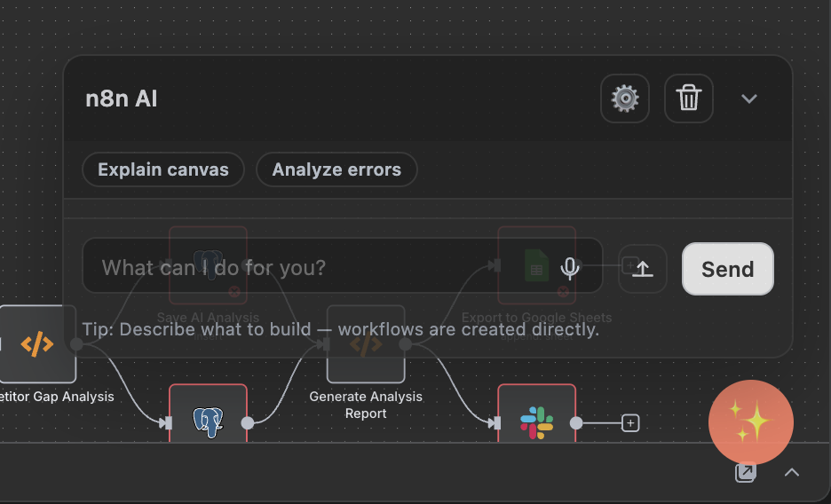Pop out the bottom panel to new window
The height and width of the screenshot is (504, 831).
coord(745,472)
